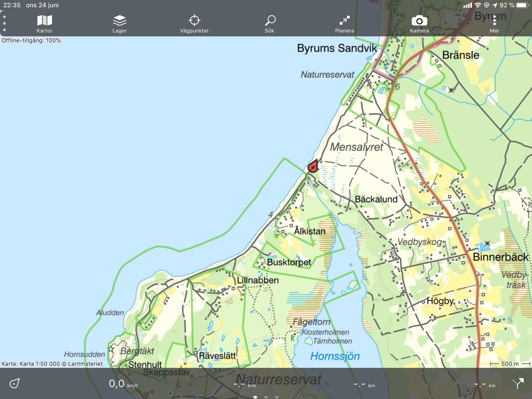The image size is (532, 399).
Task: Tap the Sök search magnifier
Action: coord(270,24)
